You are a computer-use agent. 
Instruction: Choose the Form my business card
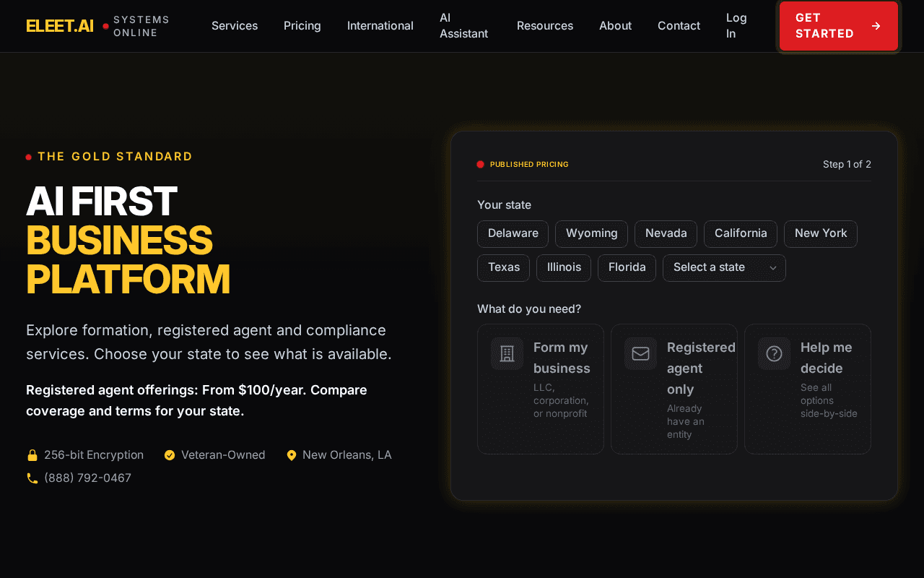(x=541, y=389)
